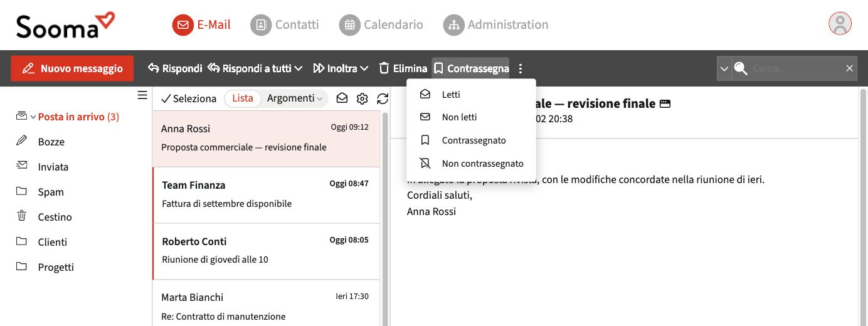Open the Progetti folder
868x326 pixels.
pos(56,267)
